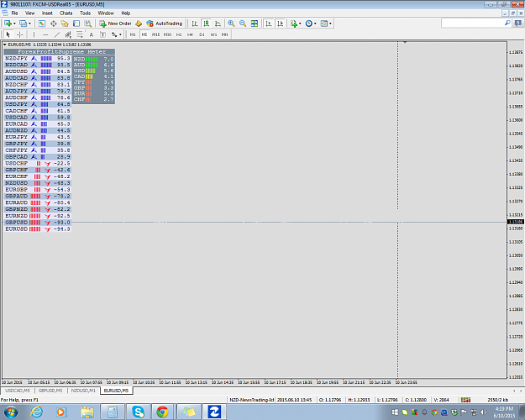Expand the New Chart dropdown arrow

click(14, 24)
